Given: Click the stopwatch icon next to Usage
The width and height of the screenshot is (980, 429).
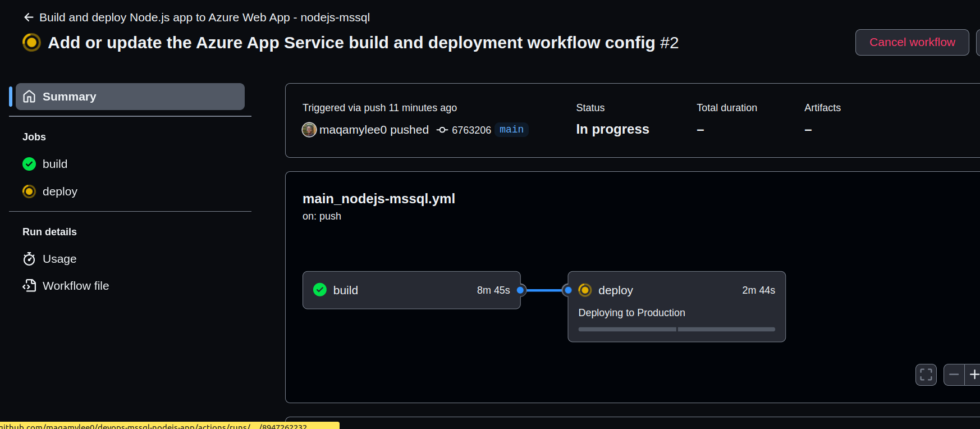Looking at the screenshot, I should click(29, 259).
